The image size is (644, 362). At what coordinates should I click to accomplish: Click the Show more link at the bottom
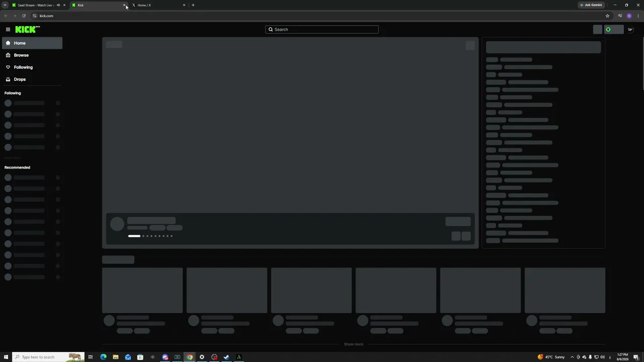tap(353, 344)
